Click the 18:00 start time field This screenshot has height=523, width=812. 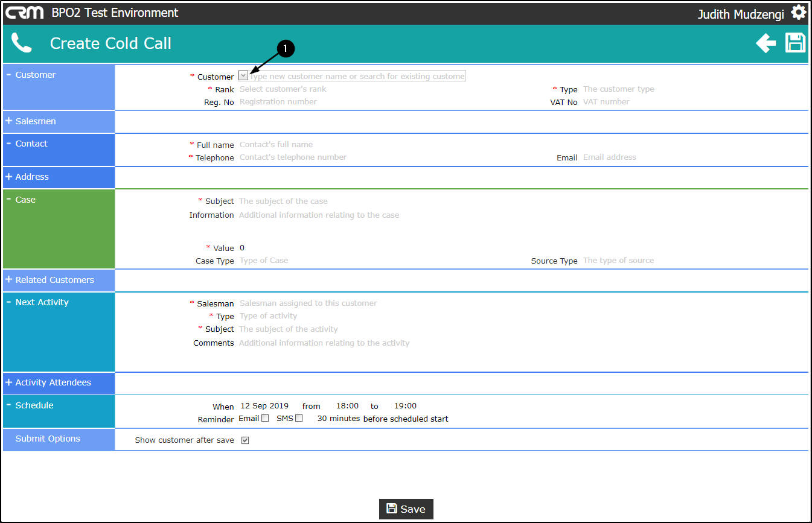pos(347,406)
